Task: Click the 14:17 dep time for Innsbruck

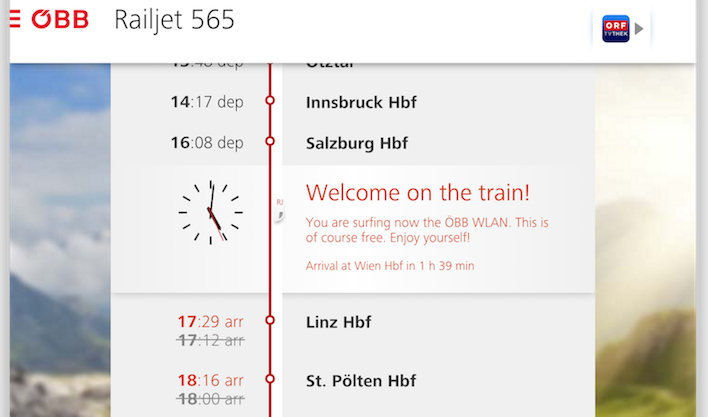Action: tap(207, 102)
